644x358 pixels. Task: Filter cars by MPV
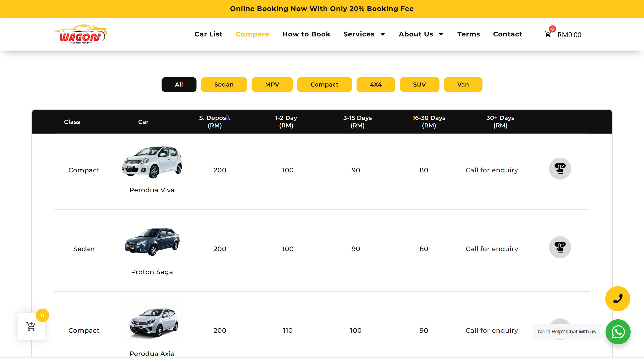[272, 85]
